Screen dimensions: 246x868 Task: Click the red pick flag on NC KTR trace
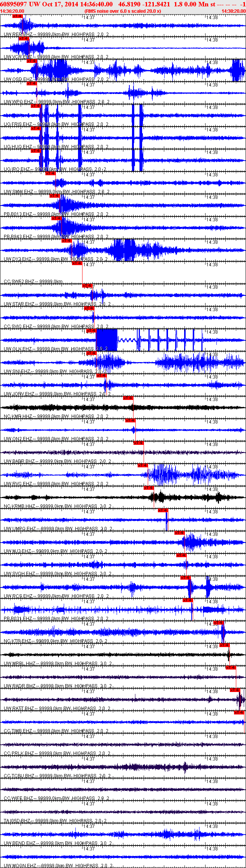point(219,623)
